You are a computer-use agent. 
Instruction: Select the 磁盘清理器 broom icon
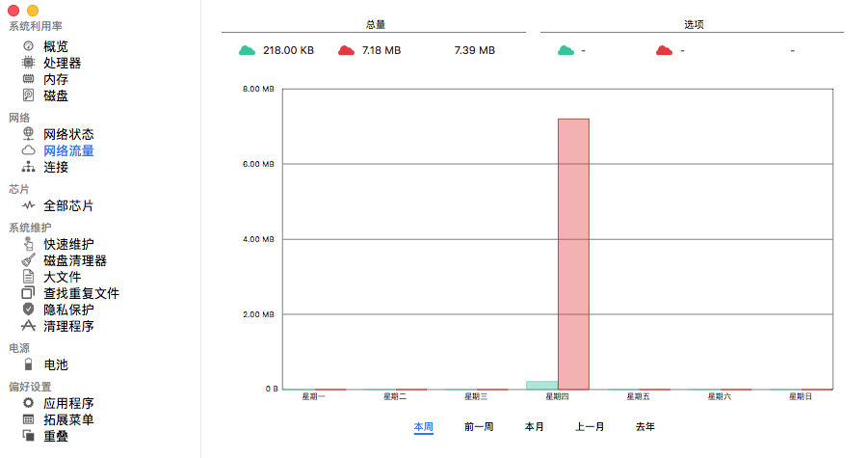(28, 259)
